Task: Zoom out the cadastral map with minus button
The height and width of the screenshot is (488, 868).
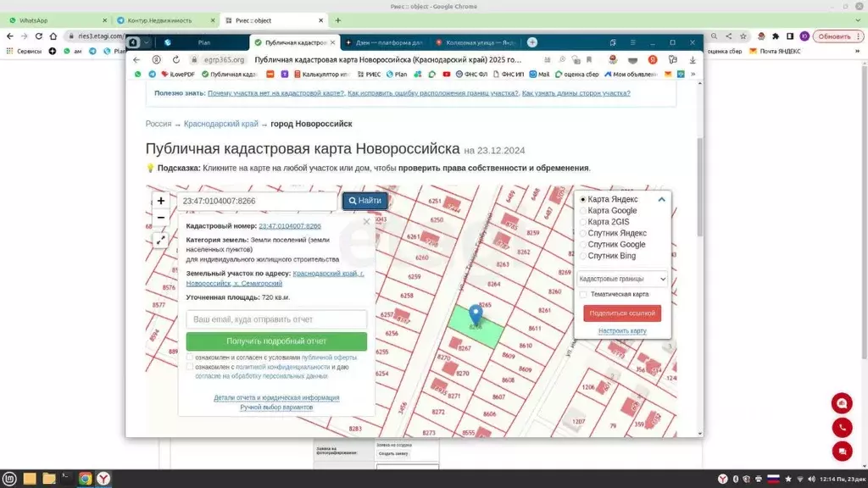Action: pos(160,218)
